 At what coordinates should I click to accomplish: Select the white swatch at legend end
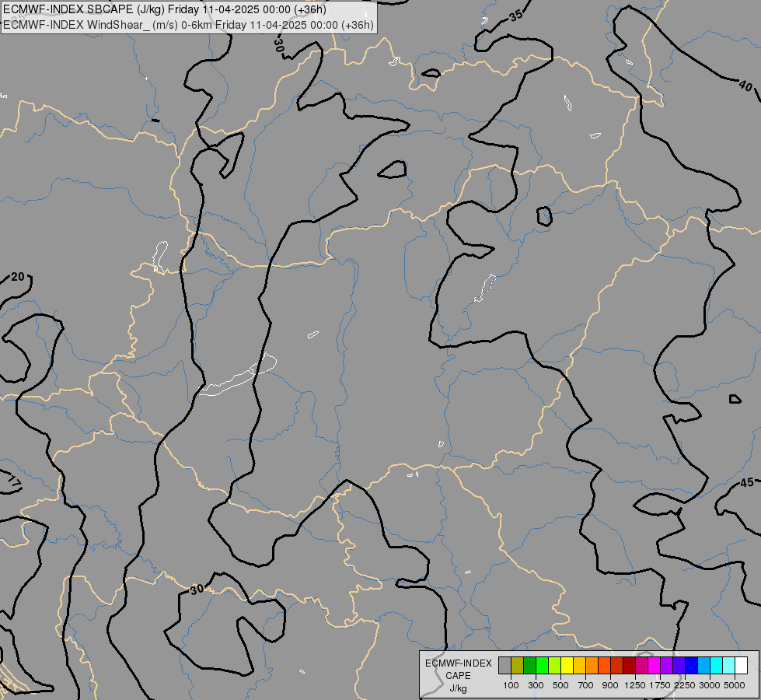tap(742, 666)
